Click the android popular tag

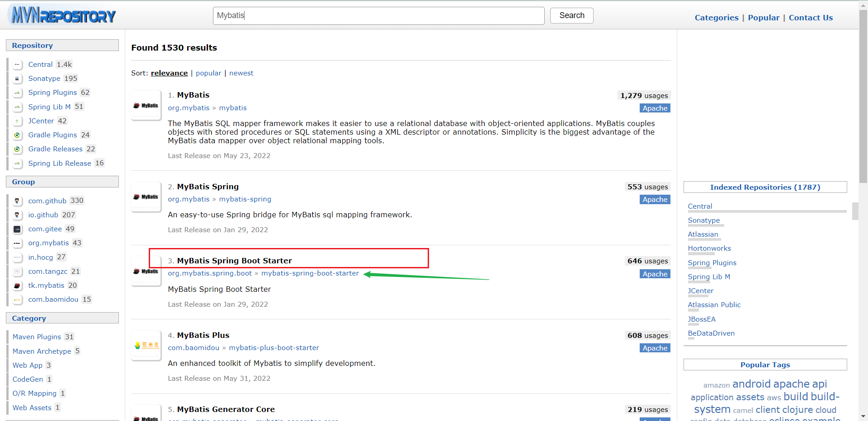click(751, 384)
